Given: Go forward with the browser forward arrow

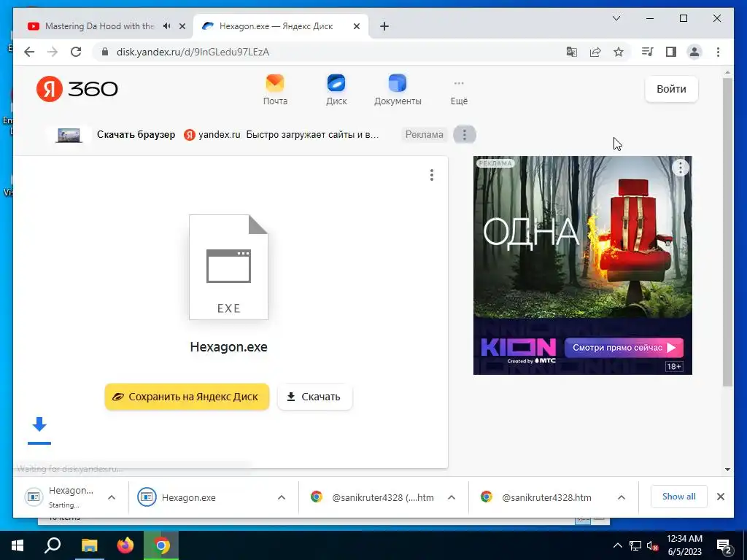Looking at the screenshot, I should pos(53,52).
